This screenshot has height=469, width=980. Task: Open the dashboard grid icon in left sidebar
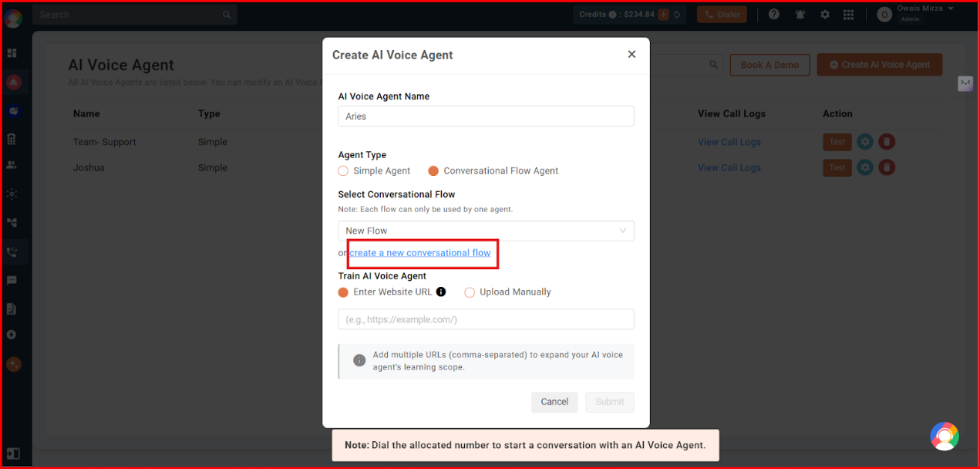[12, 53]
